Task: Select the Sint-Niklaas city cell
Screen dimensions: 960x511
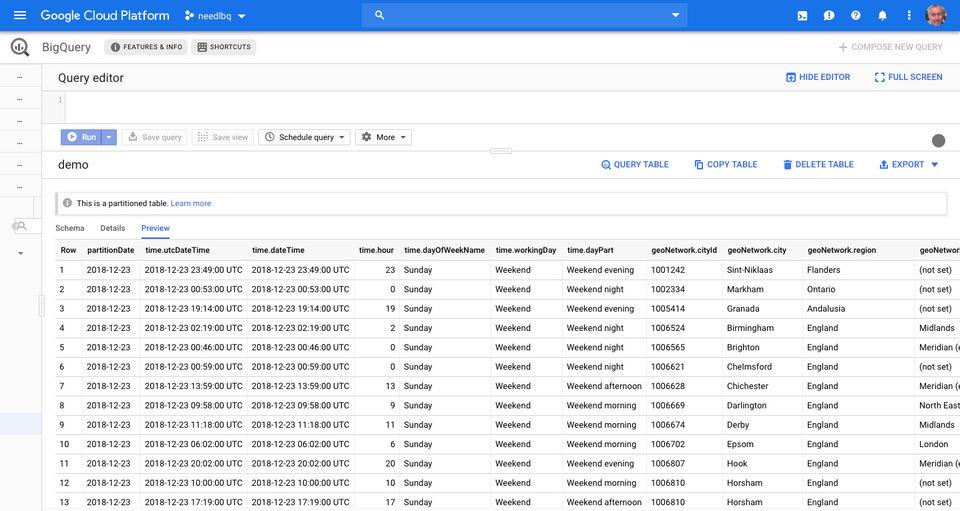Action: (750, 270)
